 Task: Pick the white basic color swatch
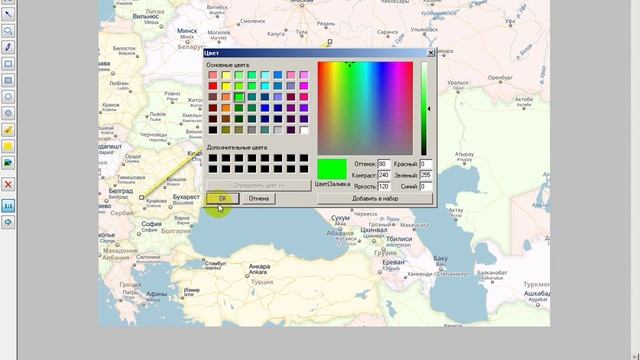tap(304, 130)
